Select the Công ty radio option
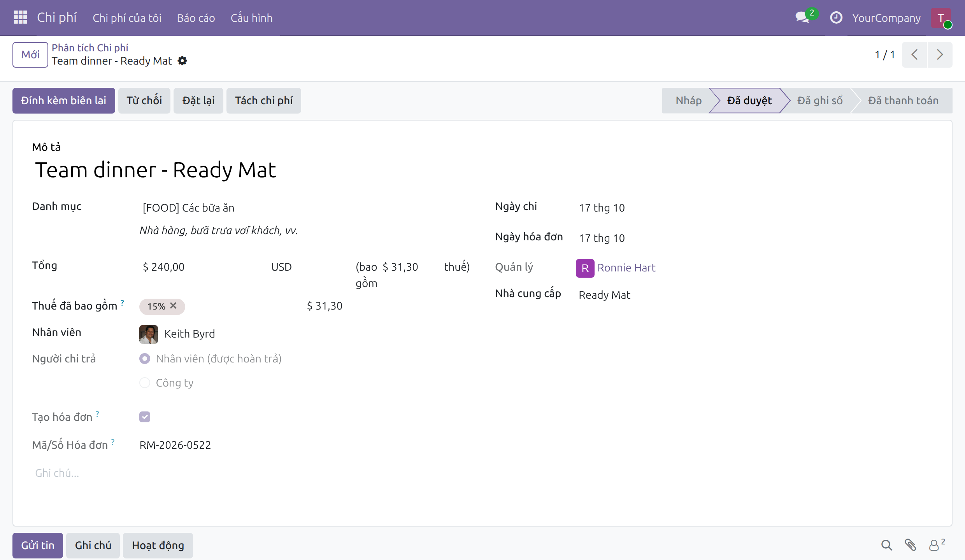Viewport: 965px width, 560px height. pos(145,383)
